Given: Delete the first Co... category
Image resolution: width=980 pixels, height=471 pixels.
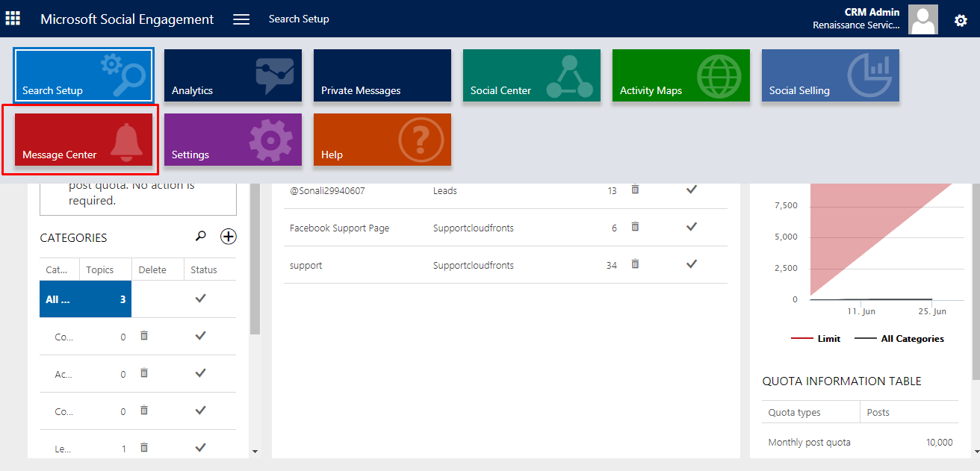Looking at the screenshot, I should (144, 336).
